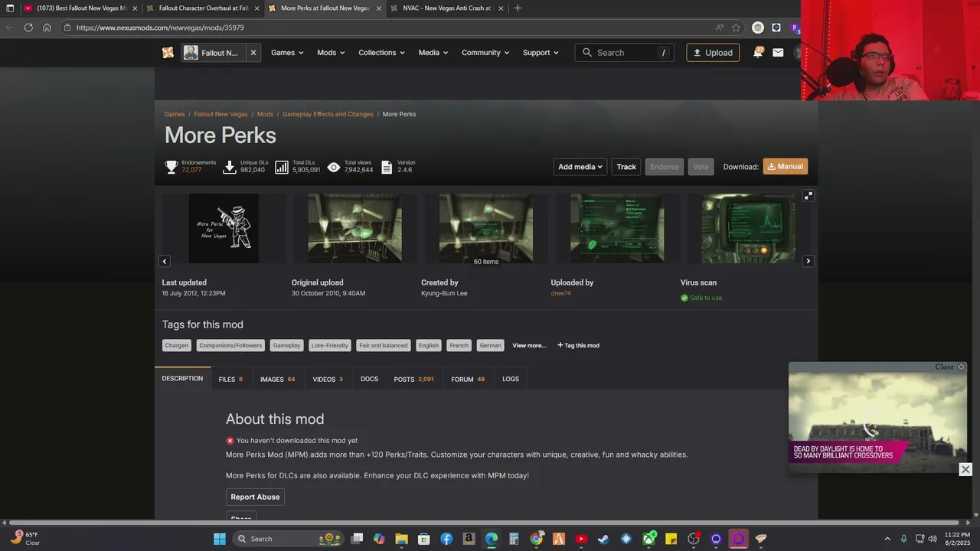Switch to the NVAC Anti Crash browser tab

pos(446,8)
